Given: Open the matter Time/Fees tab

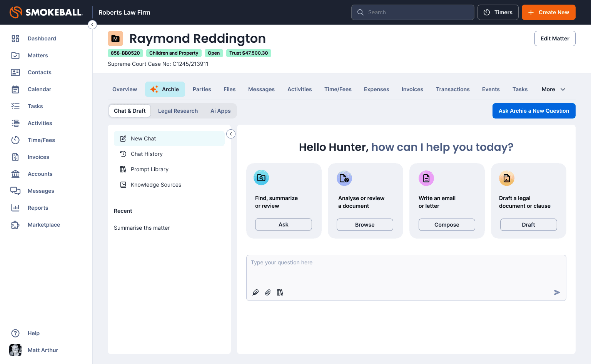Looking at the screenshot, I should [x=338, y=89].
